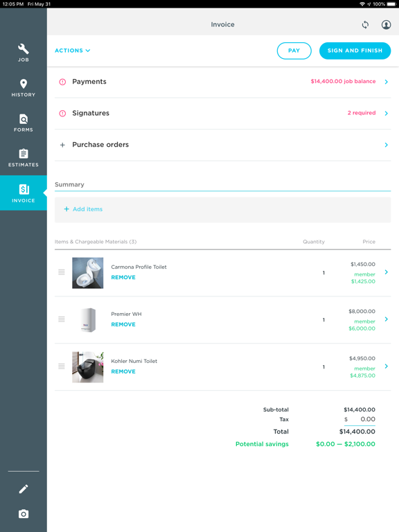
Task: Tap the battery indicator in status bar
Action: pyautogui.click(x=391, y=4)
